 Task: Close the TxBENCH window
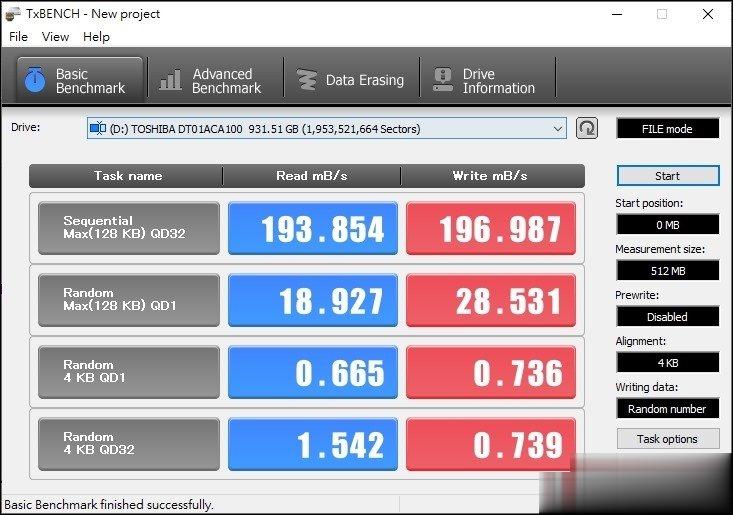(708, 14)
